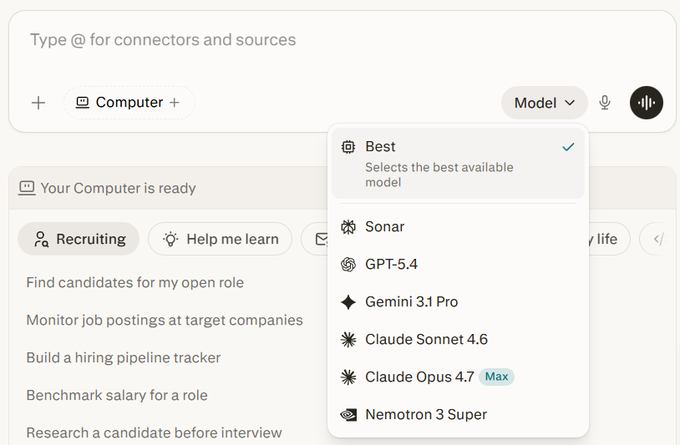Open the Model dropdown
The width and height of the screenshot is (680, 445).
tap(544, 103)
